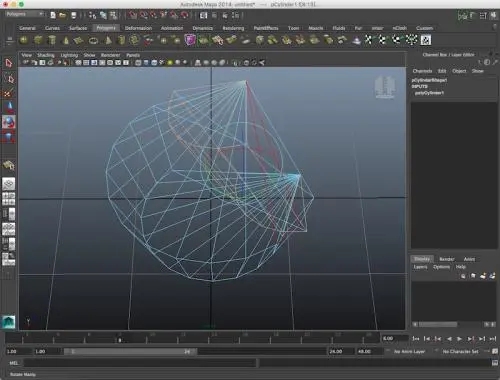Open the Shading panel menu
The width and height of the screenshot is (500, 380).
pyautogui.click(x=46, y=55)
